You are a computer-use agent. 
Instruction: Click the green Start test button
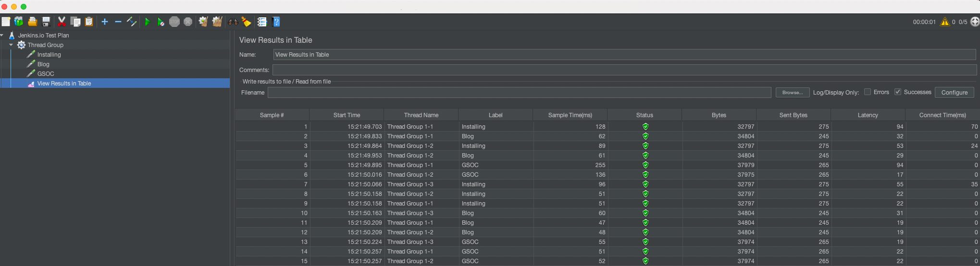point(148,22)
